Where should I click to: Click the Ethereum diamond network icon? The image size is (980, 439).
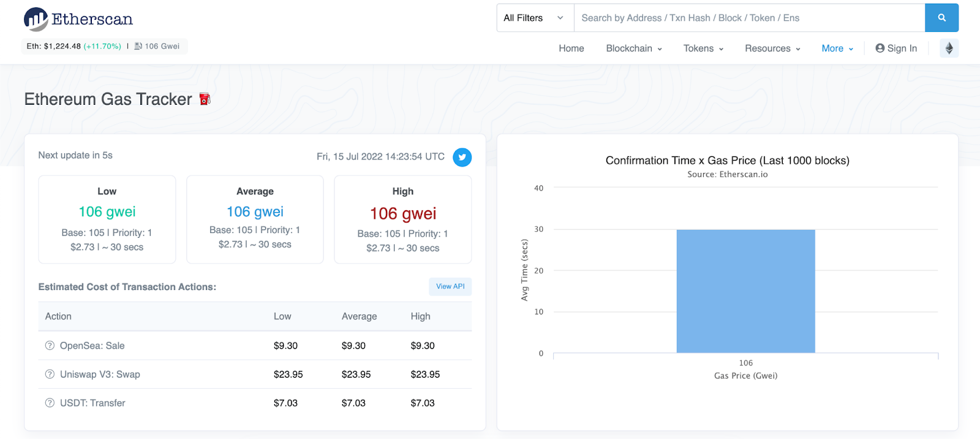point(949,48)
